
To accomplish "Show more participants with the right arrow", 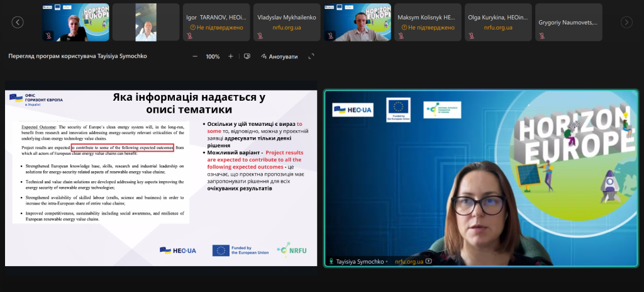I will [x=626, y=22].
